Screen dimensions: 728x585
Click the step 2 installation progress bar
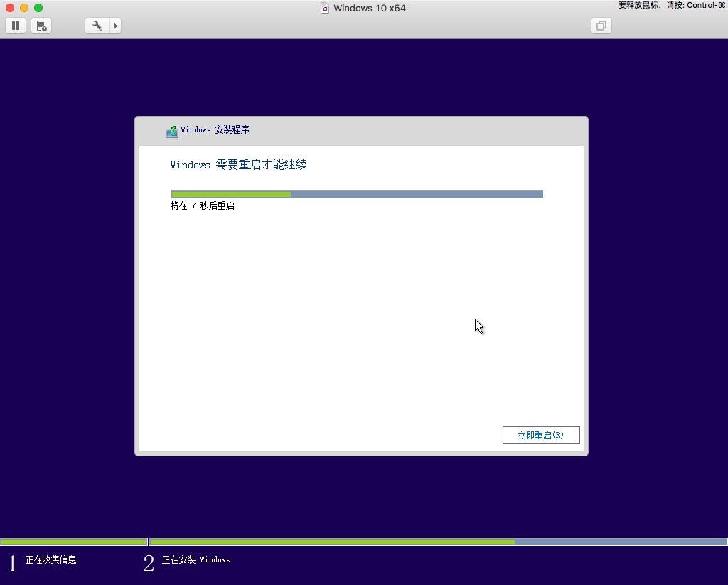coord(438,542)
